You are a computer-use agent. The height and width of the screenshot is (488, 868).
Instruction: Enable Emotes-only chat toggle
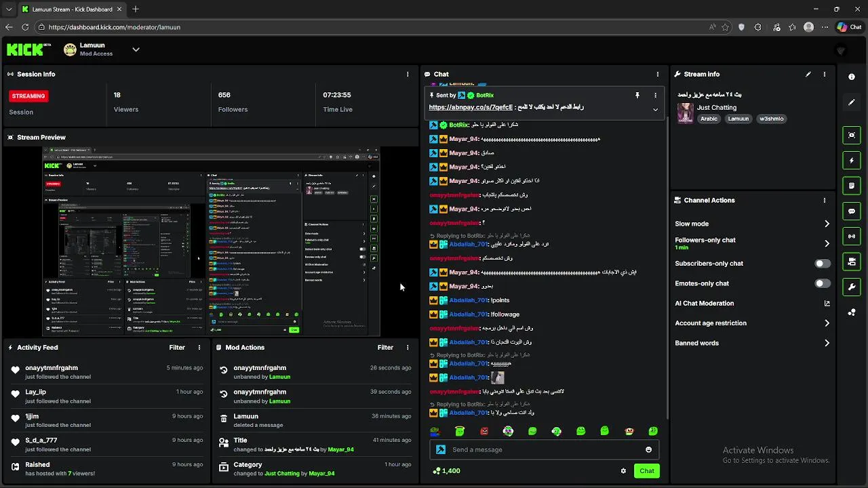tap(823, 283)
